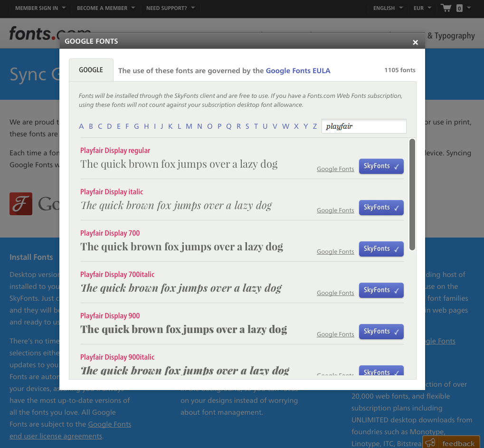The width and height of the screenshot is (484, 448).
Task: Select the GOOGLE tab
Action: (91, 70)
